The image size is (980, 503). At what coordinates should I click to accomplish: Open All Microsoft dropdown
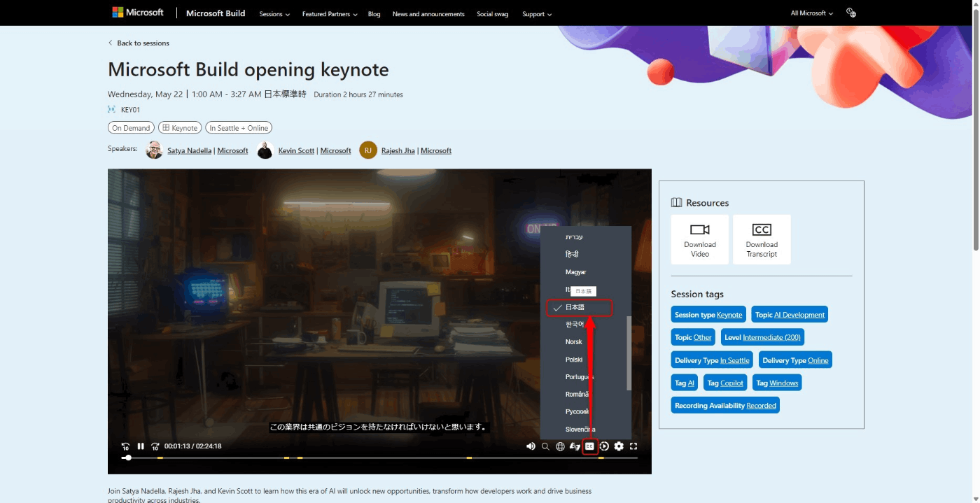tap(812, 13)
